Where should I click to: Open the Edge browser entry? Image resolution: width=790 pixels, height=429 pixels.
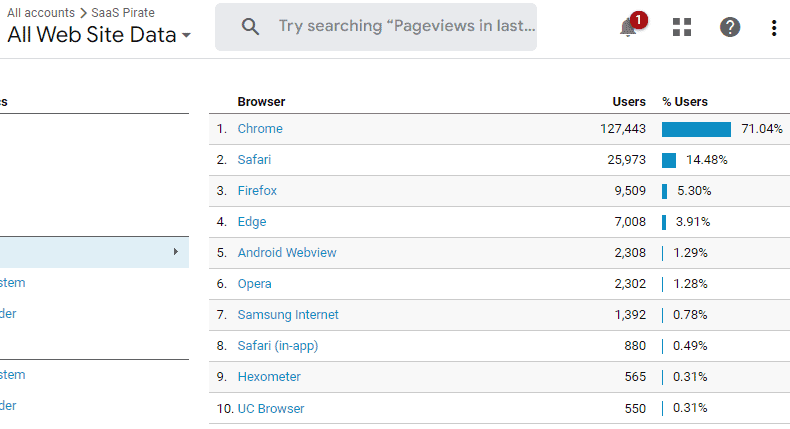point(252,222)
